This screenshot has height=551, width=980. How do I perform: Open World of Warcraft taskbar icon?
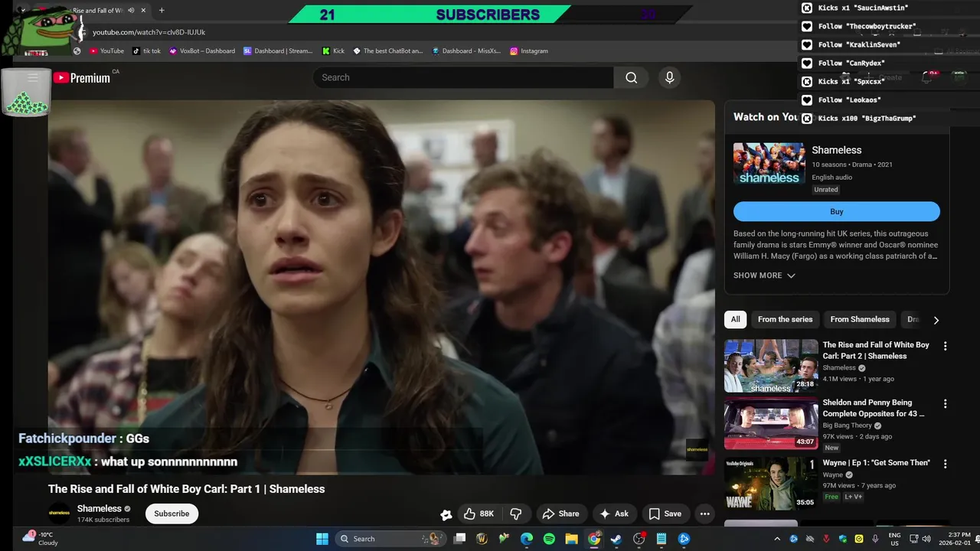coord(482,539)
